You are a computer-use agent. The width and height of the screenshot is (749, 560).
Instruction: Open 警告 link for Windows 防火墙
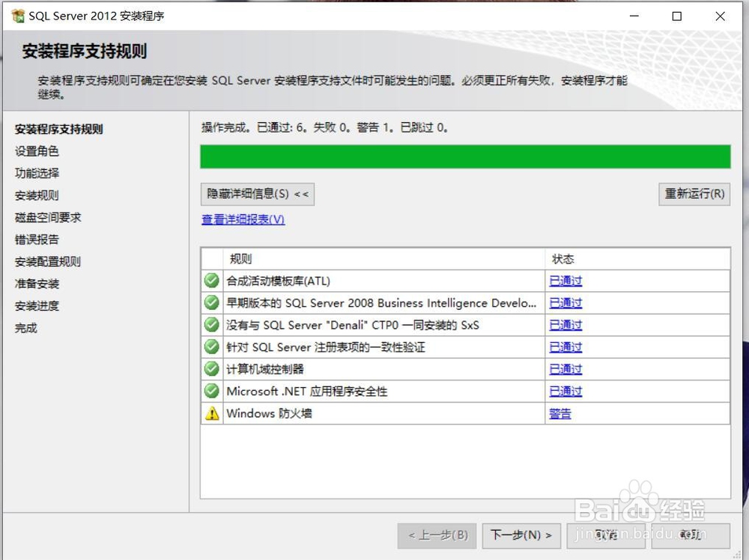(560, 413)
